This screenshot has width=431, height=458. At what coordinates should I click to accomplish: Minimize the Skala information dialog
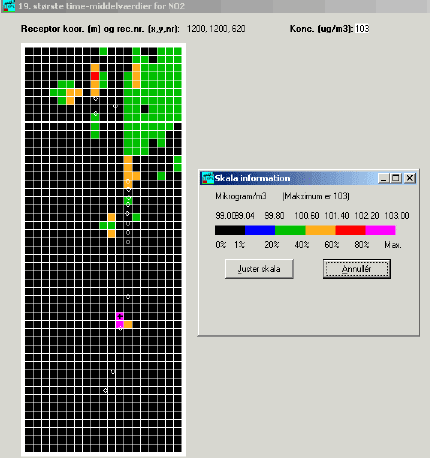[384, 178]
